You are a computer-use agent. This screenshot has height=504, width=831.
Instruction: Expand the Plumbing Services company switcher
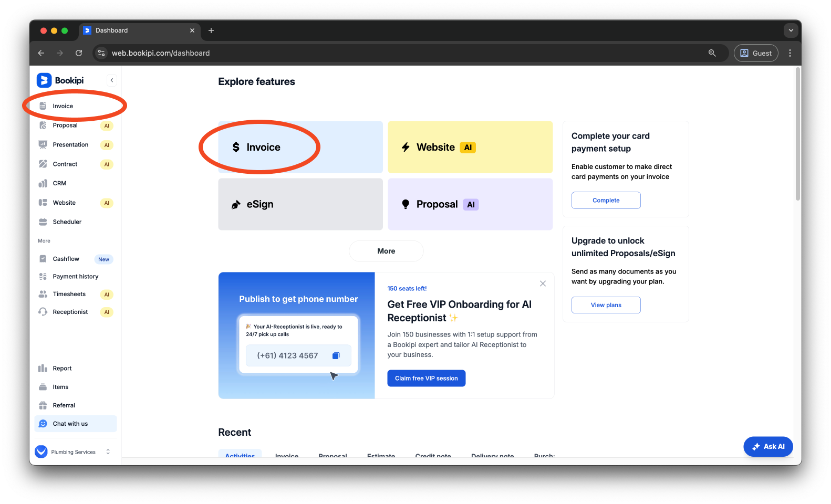pos(108,451)
